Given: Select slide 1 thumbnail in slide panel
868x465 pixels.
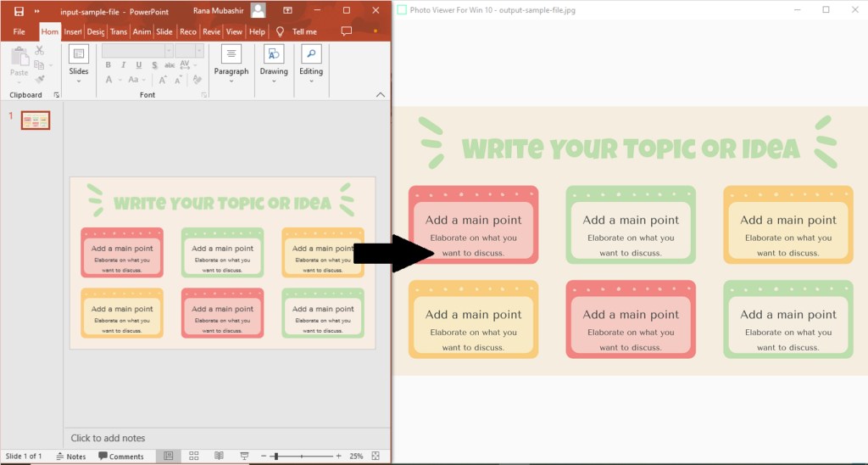Looking at the screenshot, I should tap(36, 120).
